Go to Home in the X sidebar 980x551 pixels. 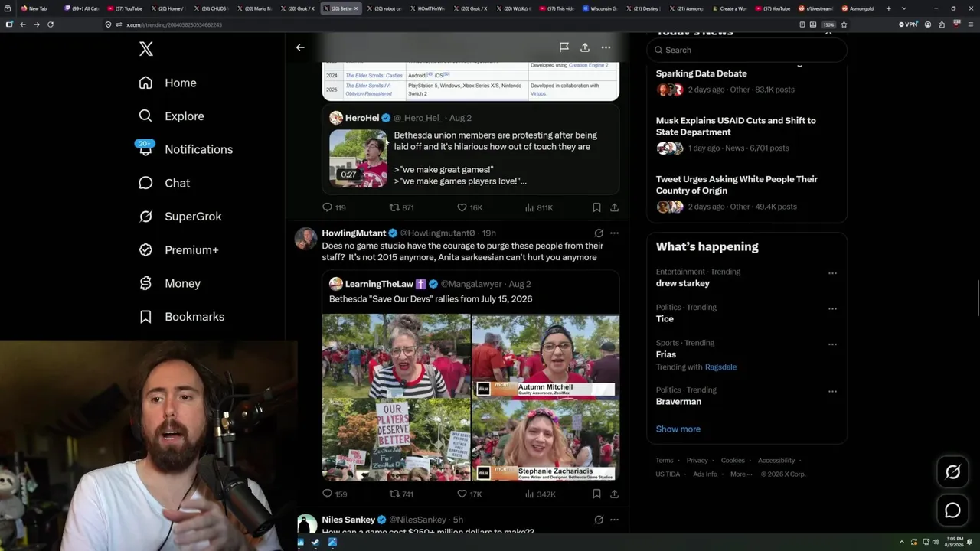point(168,83)
